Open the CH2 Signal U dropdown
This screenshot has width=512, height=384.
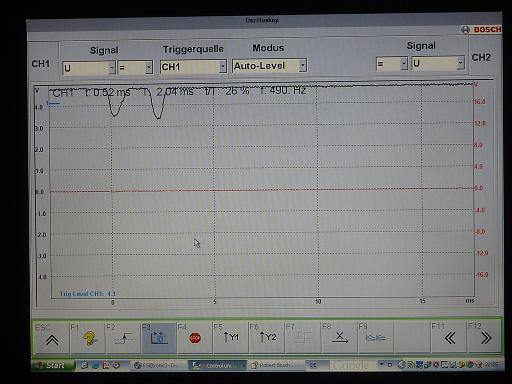(x=438, y=63)
